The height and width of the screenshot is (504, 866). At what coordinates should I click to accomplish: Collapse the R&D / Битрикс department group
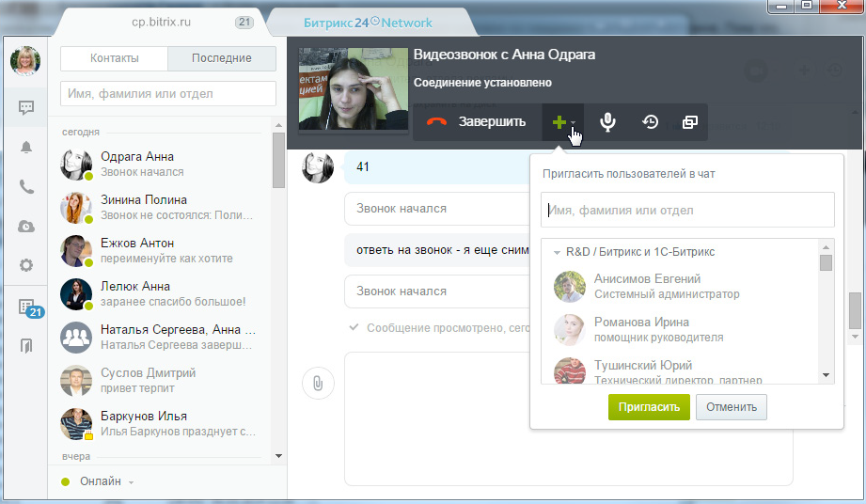558,252
